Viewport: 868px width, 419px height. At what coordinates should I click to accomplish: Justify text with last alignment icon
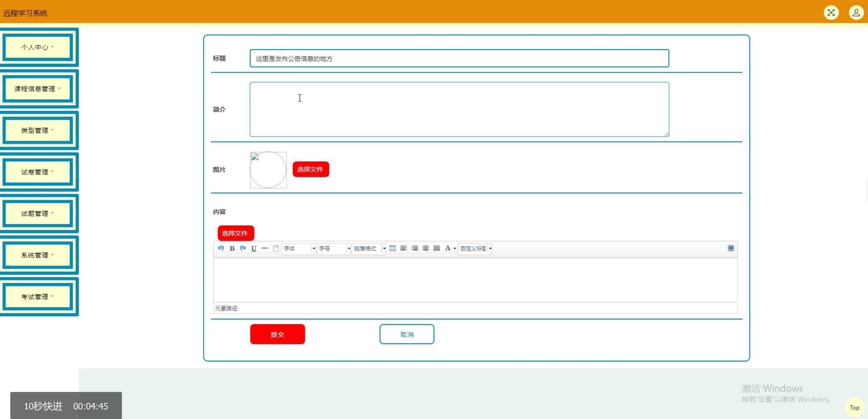click(436, 248)
